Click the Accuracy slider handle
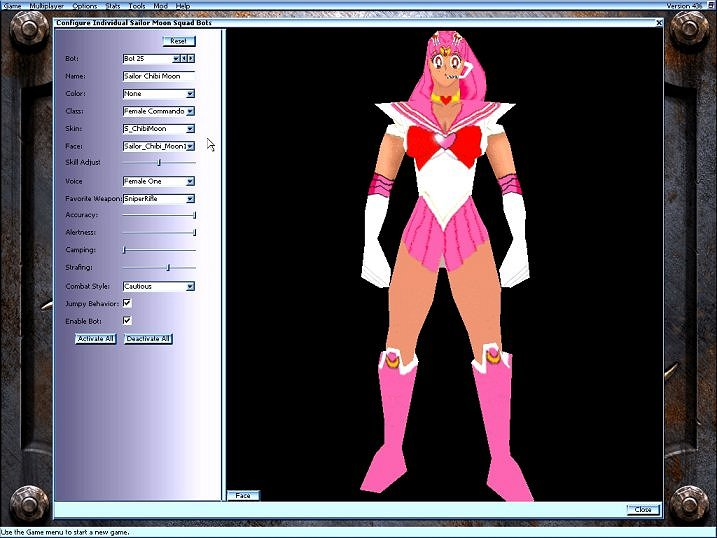Viewport: 717px width, 538px height. pyautogui.click(x=194, y=215)
